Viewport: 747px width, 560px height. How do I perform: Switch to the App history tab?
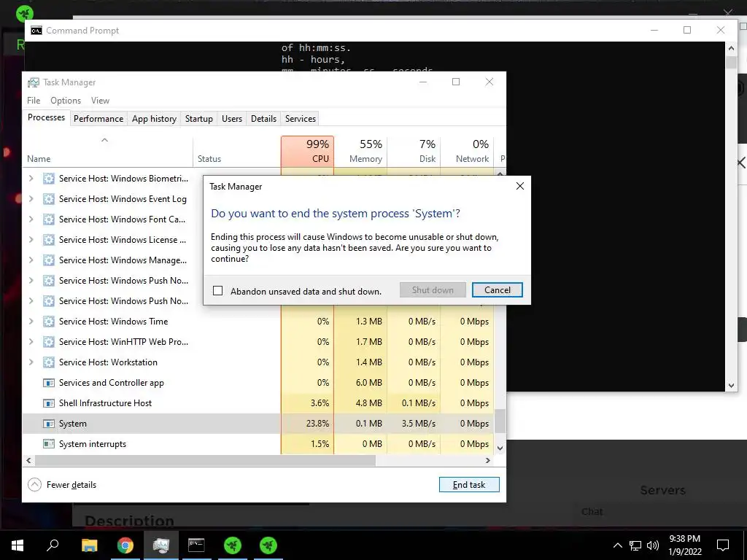pyautogui.click(x=154, y=119)
